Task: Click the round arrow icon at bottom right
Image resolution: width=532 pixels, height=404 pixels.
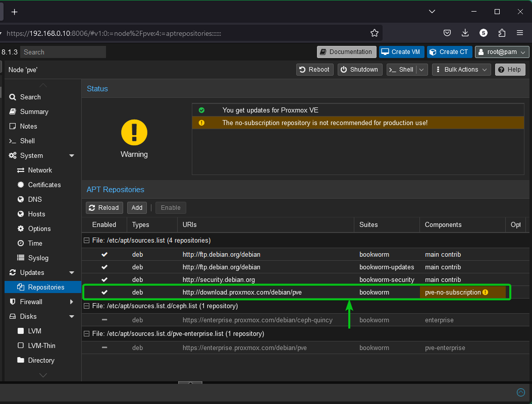Action: pyautogui.click(x=520, y=392)
